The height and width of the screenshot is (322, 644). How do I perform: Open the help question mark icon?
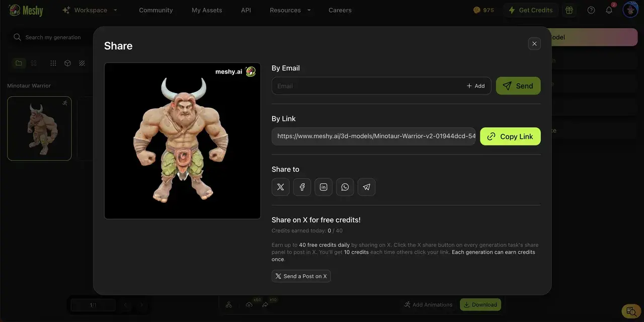591,10
